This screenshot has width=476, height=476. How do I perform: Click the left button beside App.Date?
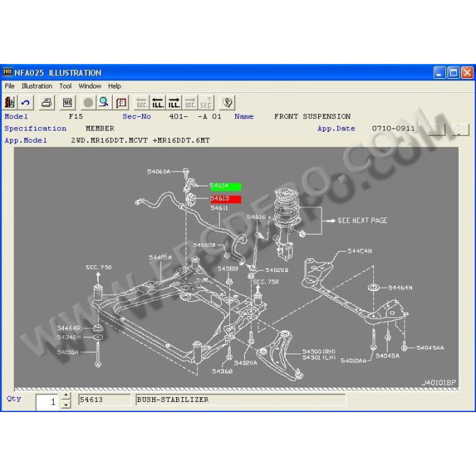coord(437,129)
